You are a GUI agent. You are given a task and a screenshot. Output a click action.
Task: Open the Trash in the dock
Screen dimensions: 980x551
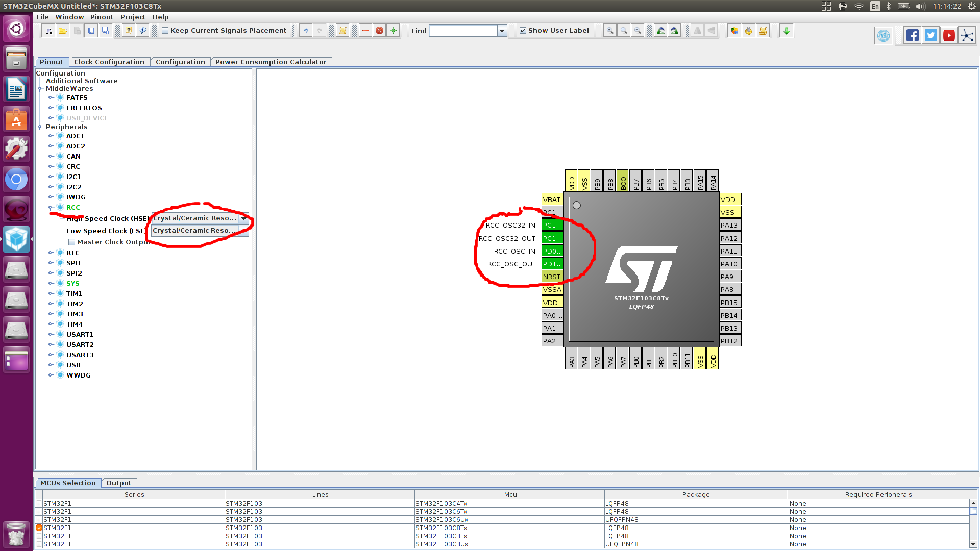(16, 535)
